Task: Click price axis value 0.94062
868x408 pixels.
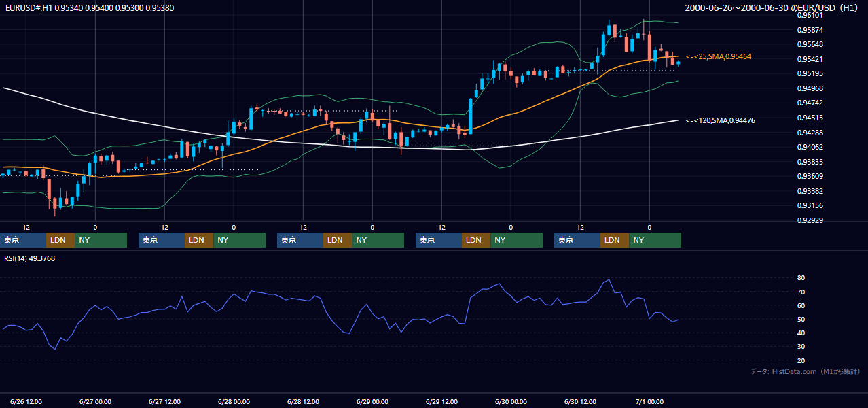Action: 812,147
